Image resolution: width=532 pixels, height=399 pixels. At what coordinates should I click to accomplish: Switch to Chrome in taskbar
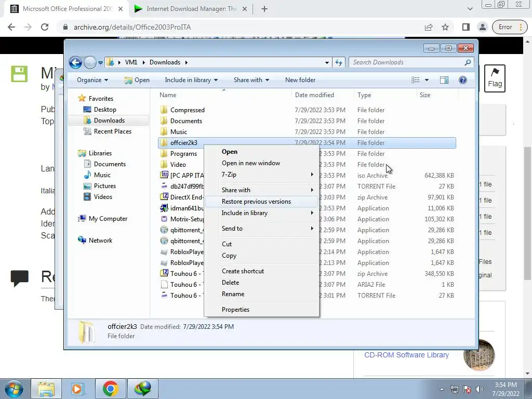click(x=110, y=389)
